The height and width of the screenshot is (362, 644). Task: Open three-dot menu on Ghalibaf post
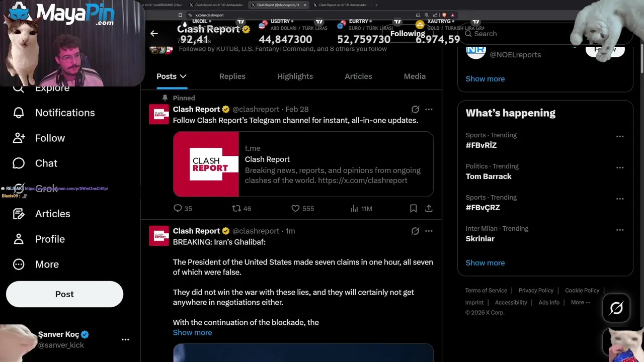point(429,231)
